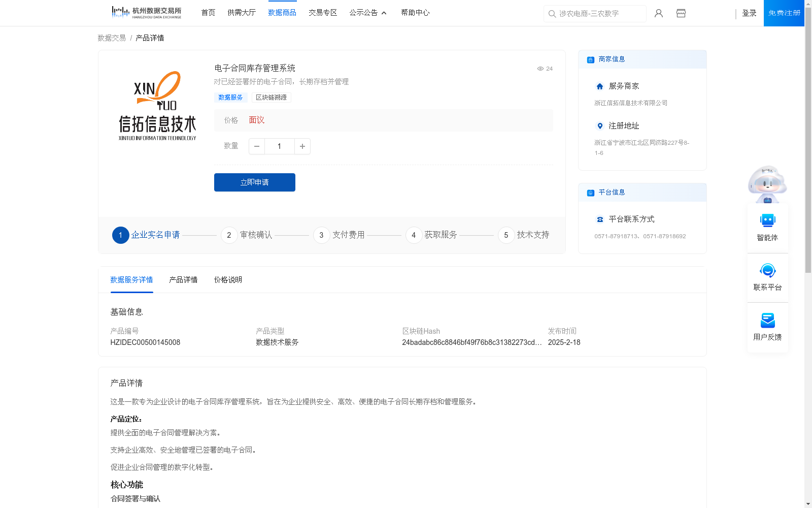Click the 立即申请 button
The height and width of the screenshot is (508, 812).
(x=255, y=182)
